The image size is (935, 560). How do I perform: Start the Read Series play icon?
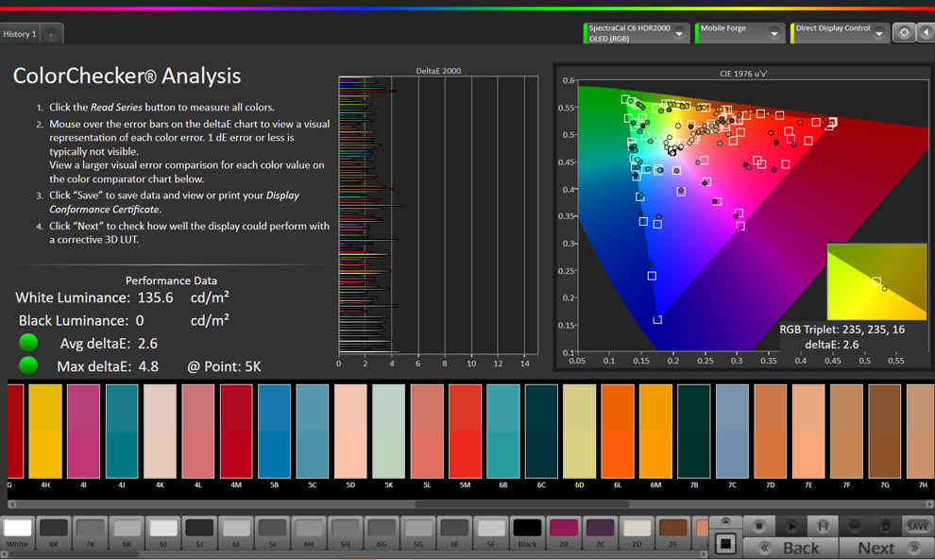click(791, 526)
